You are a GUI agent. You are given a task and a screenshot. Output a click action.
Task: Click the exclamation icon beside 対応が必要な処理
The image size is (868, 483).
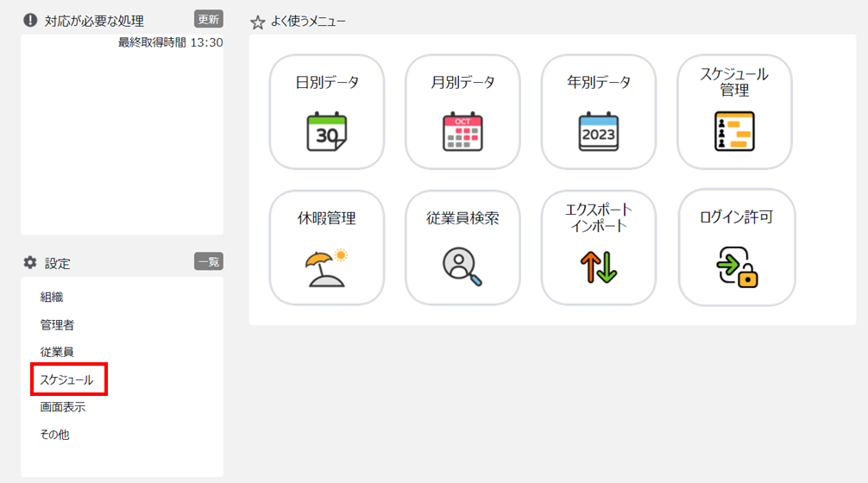coord(30,21)
